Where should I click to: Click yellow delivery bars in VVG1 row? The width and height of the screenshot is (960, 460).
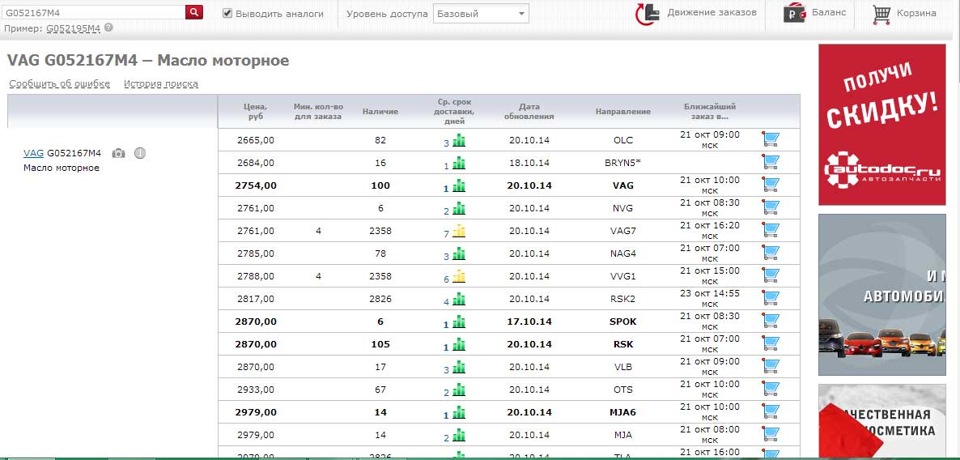(x=459, y=277)
